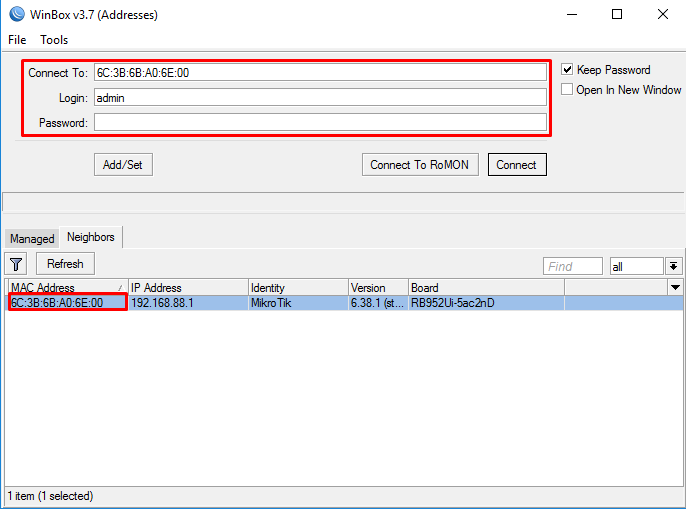Click the filter funnel icon
The image size is (686, 509).
click(x=16, y=264)
